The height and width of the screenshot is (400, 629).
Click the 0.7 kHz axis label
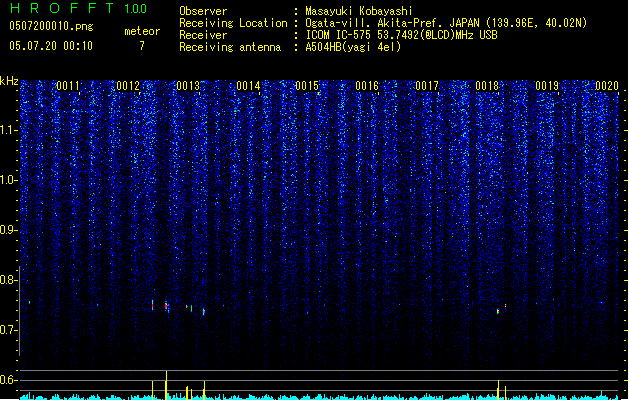[8, 330]
